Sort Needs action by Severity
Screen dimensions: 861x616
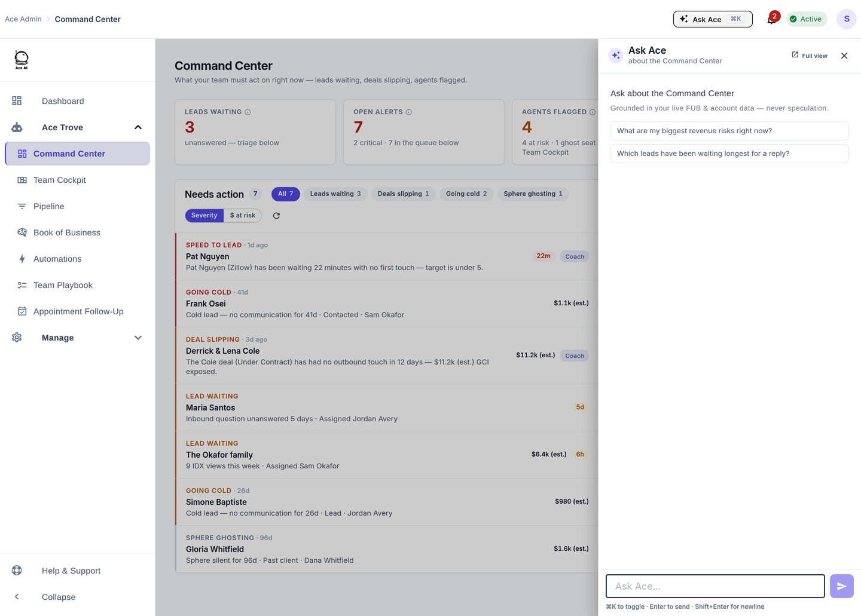(x=204, y=215)
